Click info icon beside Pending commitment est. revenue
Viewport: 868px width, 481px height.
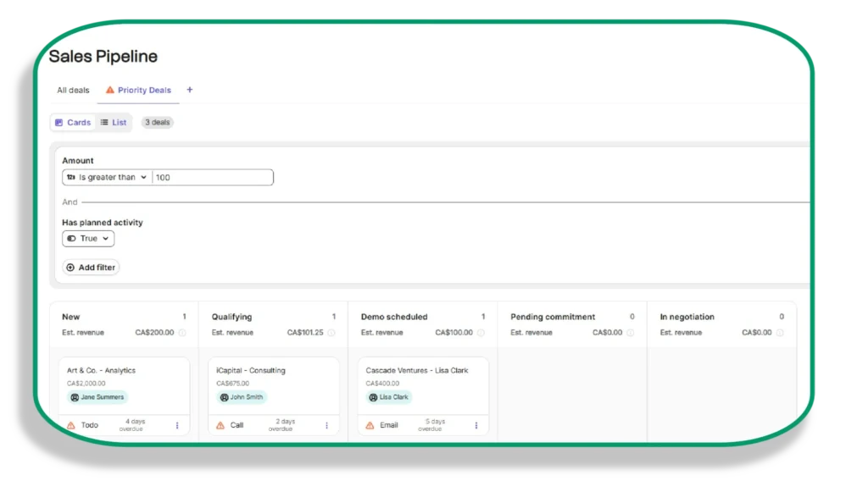(x=630, y=333)
